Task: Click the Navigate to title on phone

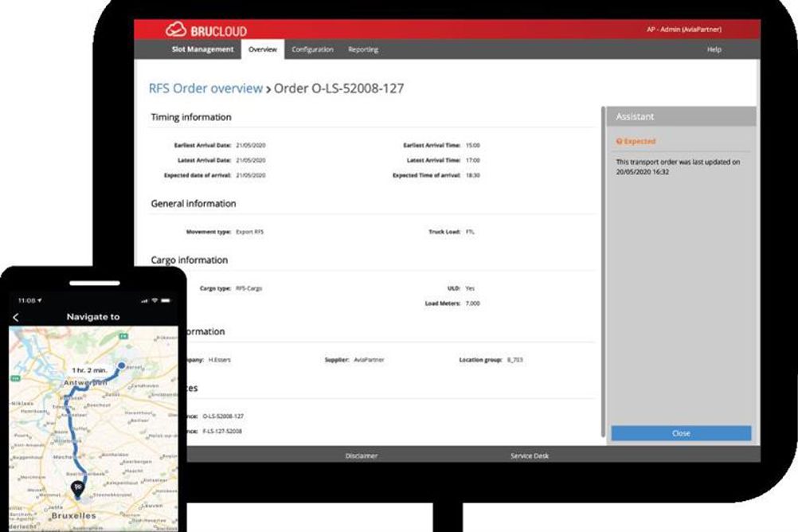Action: [93, 317]
